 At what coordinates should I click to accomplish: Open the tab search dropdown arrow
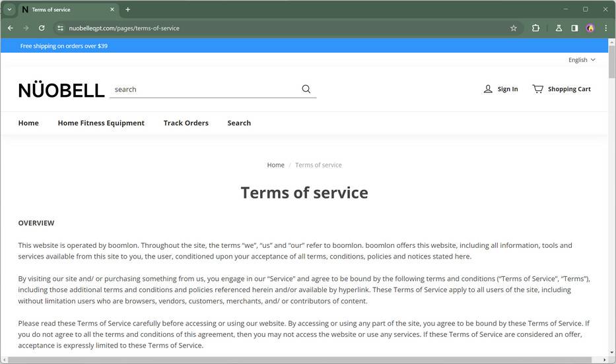point(9,9)
